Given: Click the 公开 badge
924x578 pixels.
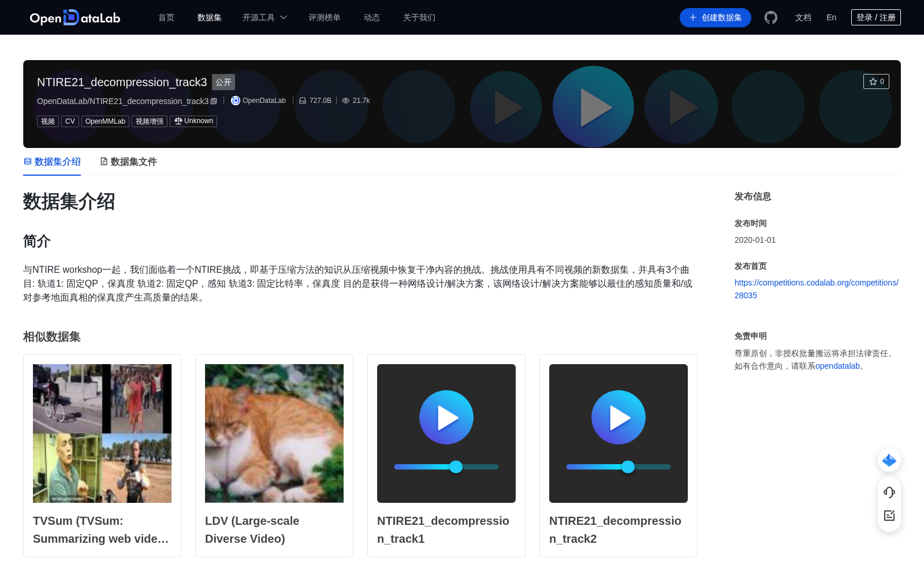Looking at the screenshot, I should tap(223, 82).
